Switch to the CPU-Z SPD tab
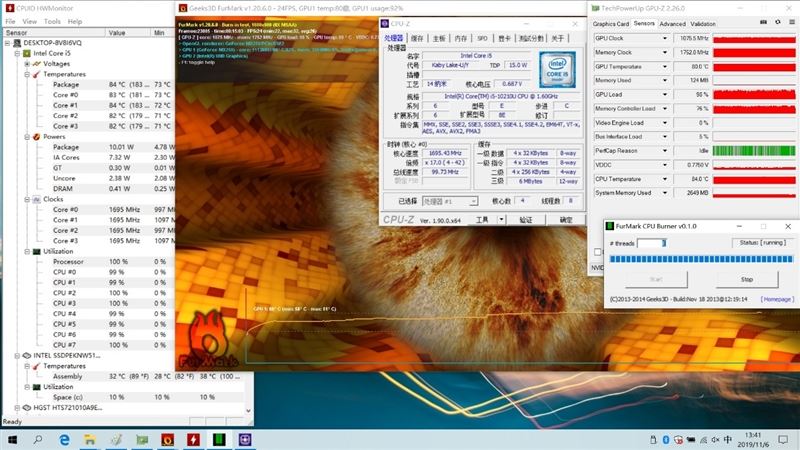800x450 pixels. [x=482, y=38]
